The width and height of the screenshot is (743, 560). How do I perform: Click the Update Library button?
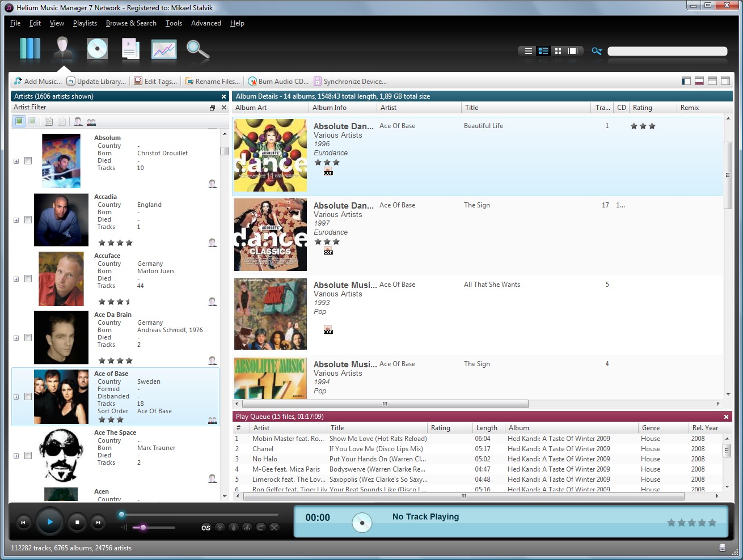[x=96, y=82]
